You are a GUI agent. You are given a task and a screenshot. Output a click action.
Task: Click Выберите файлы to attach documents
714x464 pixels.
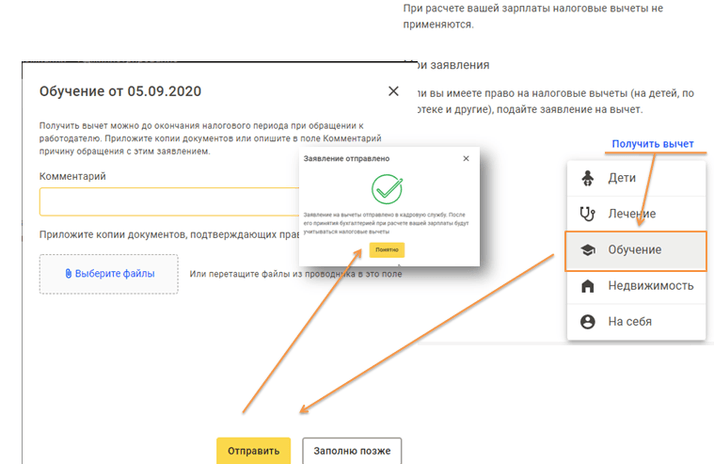click(109, 274)
